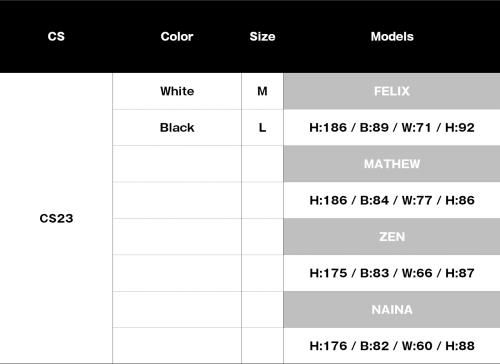
Task: Select the CS23 row label
Action: (x=56, y=218)
